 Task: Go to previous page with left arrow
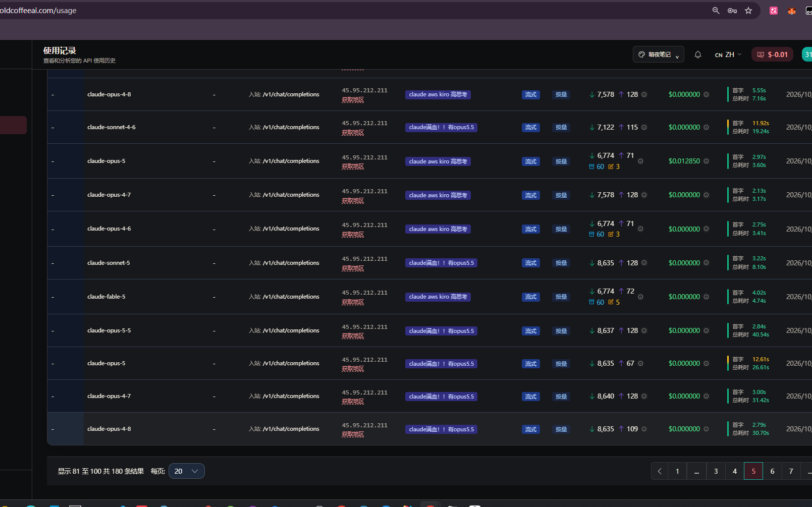pyautogui.click(x=660, y=471)
